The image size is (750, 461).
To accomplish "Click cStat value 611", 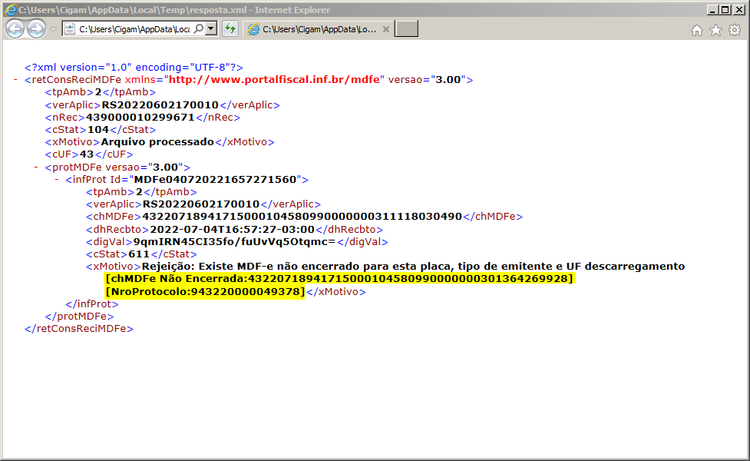I will 139,254.
